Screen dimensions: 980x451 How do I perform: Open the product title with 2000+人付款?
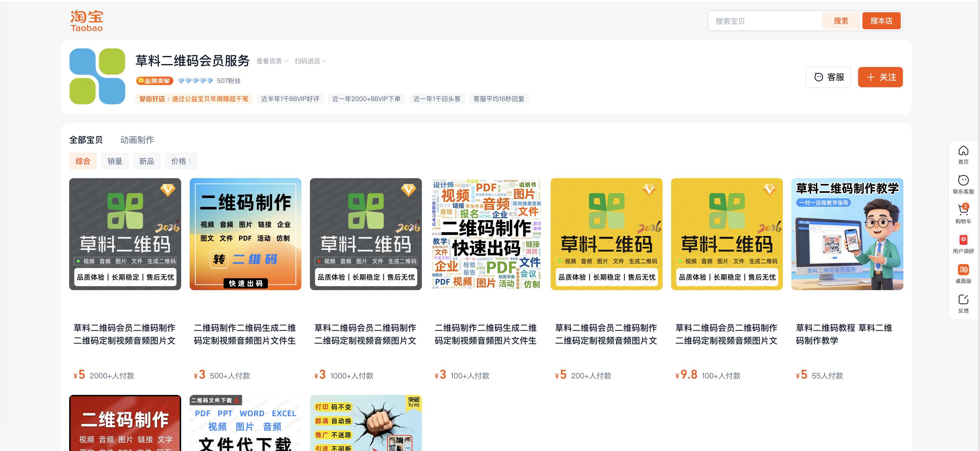124,334
